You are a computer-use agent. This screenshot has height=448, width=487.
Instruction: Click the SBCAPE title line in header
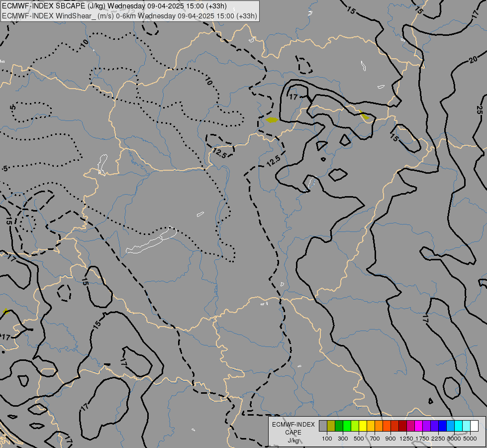tap(114, 6)
